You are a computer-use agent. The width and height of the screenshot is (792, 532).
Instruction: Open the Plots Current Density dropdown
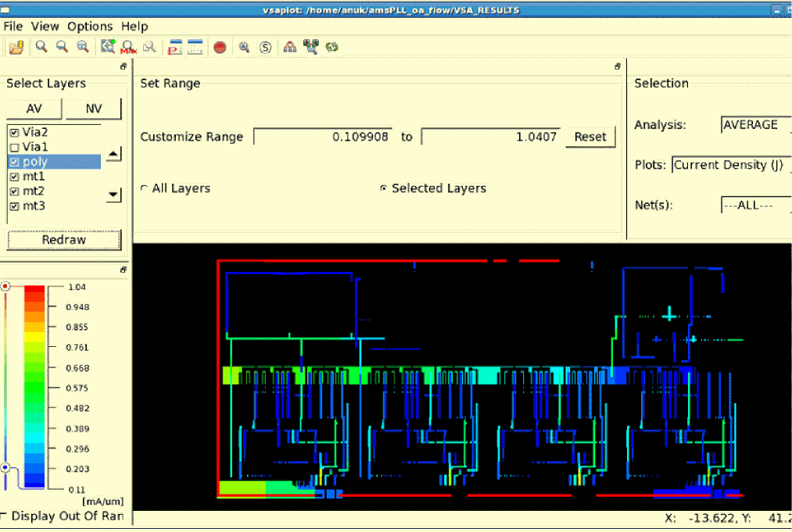click(730, 165)
